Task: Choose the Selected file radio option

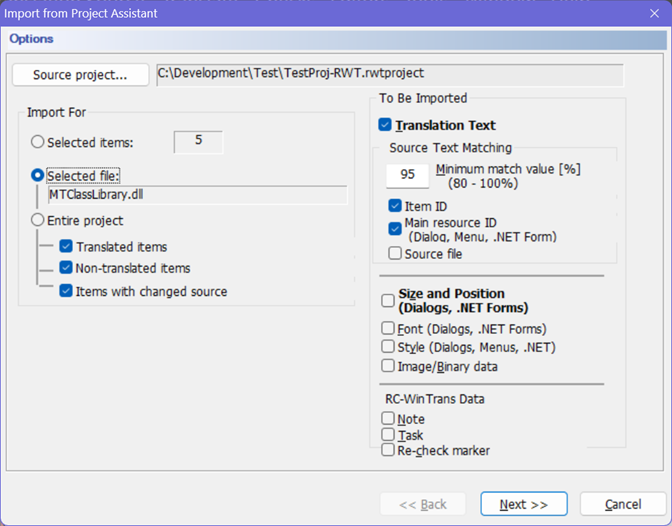Action: (x=38, y=175)
